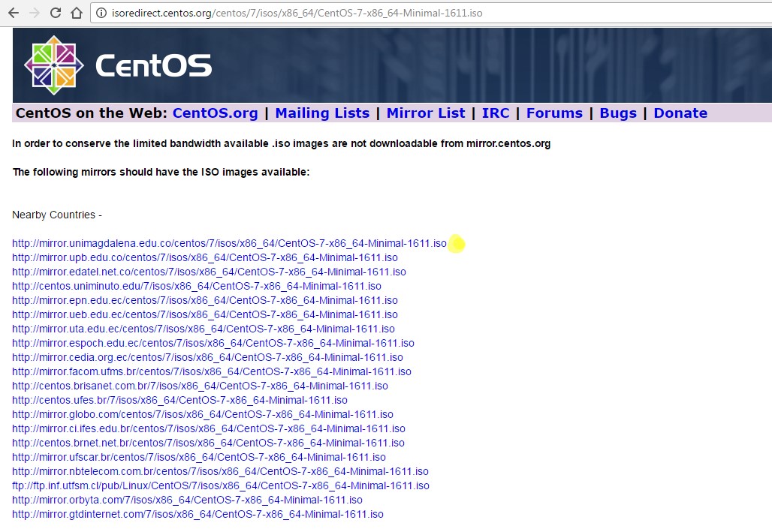Open the Mirror List page
The width and height of the screenshot is (772, 532).
(x=426, y=113)
